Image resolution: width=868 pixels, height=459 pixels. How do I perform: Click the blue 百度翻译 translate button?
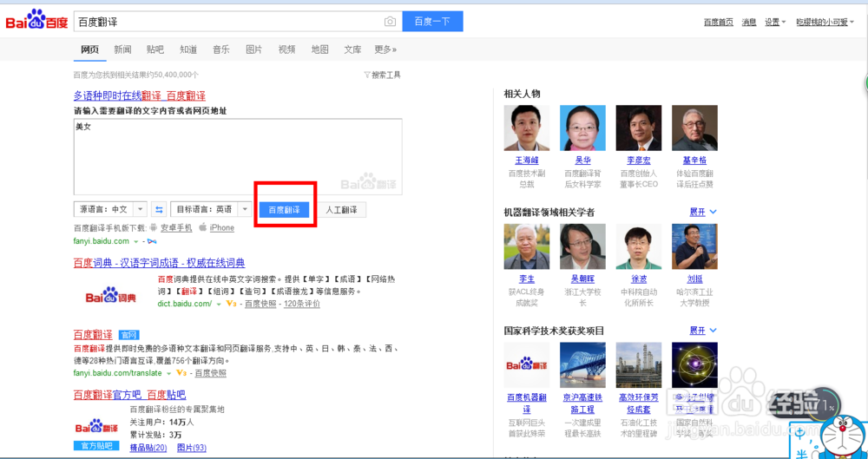pos(284,210)
